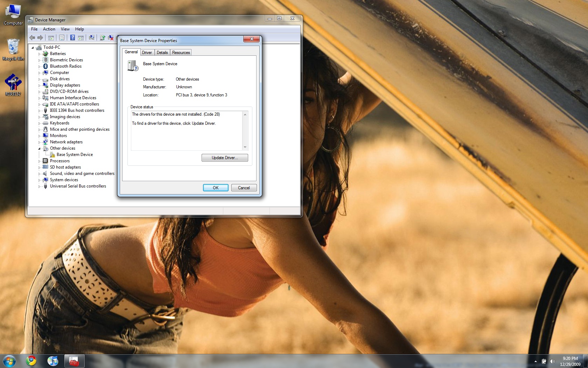Collapse the Todd-PC root node

click(x=33, y=47)
